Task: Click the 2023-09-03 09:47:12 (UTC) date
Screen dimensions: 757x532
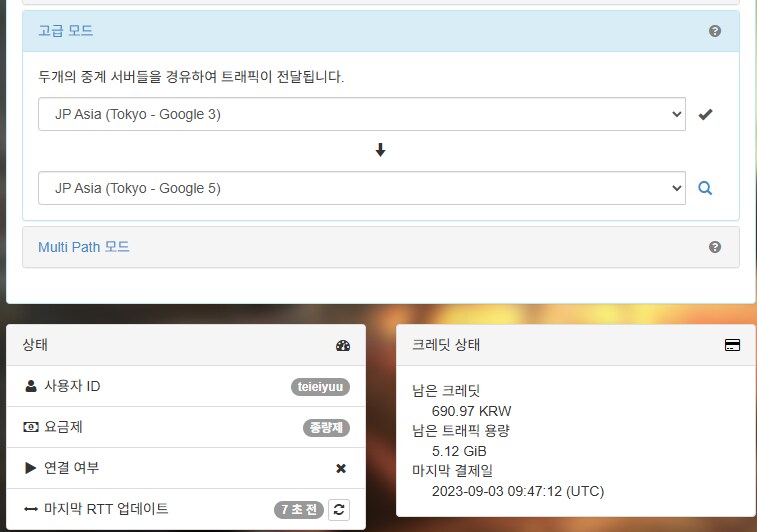Action: click(518, 491)
